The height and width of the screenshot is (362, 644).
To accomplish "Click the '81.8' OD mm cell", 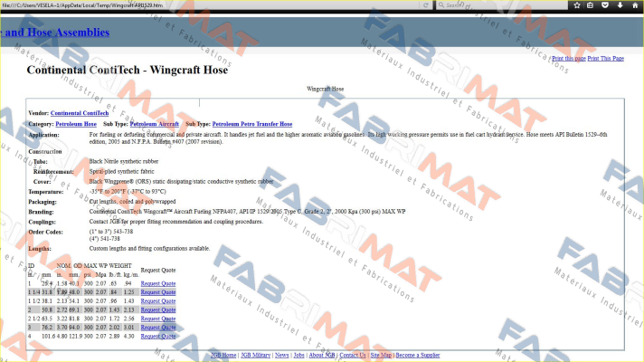I will 74,319.
